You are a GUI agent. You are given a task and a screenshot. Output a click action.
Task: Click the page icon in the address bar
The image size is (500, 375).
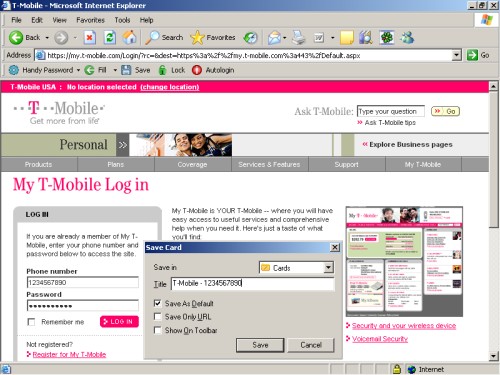(x=40, y=55)
